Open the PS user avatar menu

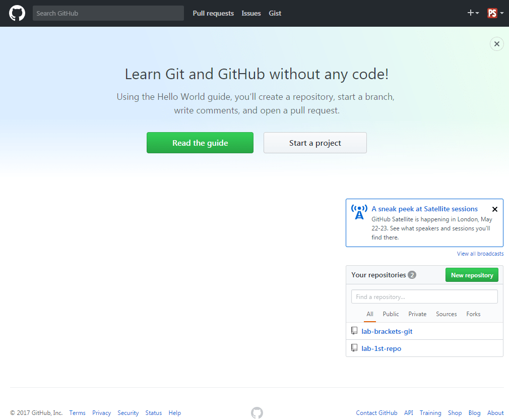495,13
